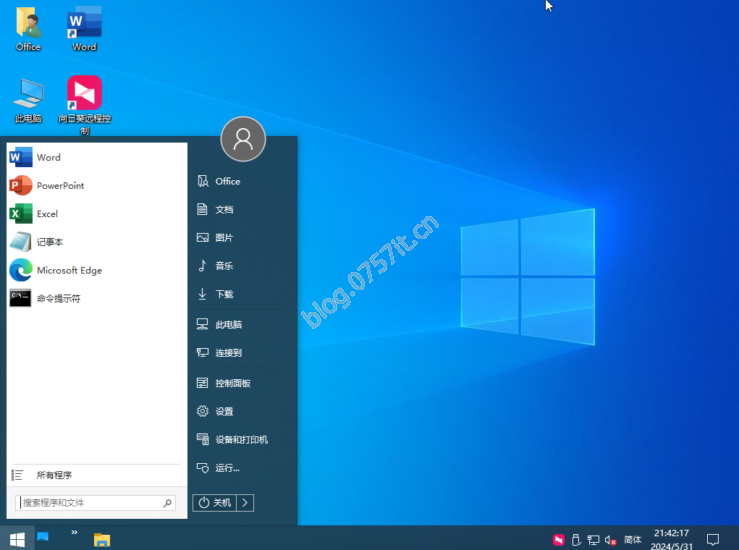This screenshot has height=550, width=739.
Task: Open the Word desktop shortcut
Action: pos(84,29)
